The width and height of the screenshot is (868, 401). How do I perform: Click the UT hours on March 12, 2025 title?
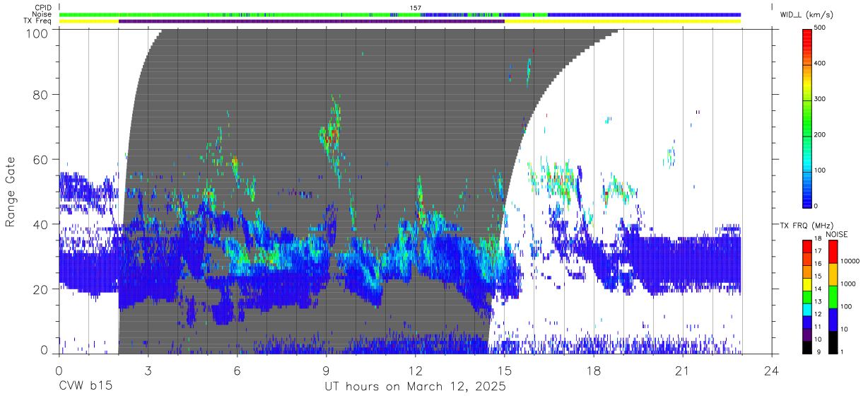(415, 388)
